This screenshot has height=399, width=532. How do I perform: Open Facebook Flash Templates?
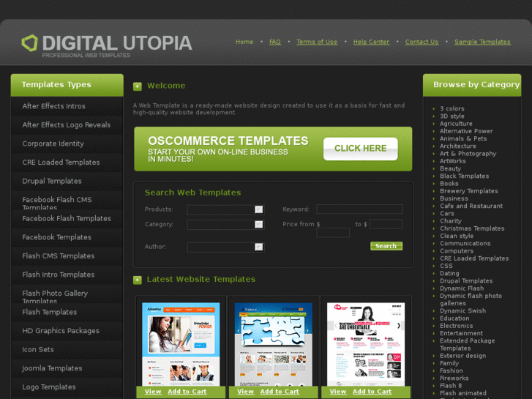pyautogui.click(x=67, y=218)
